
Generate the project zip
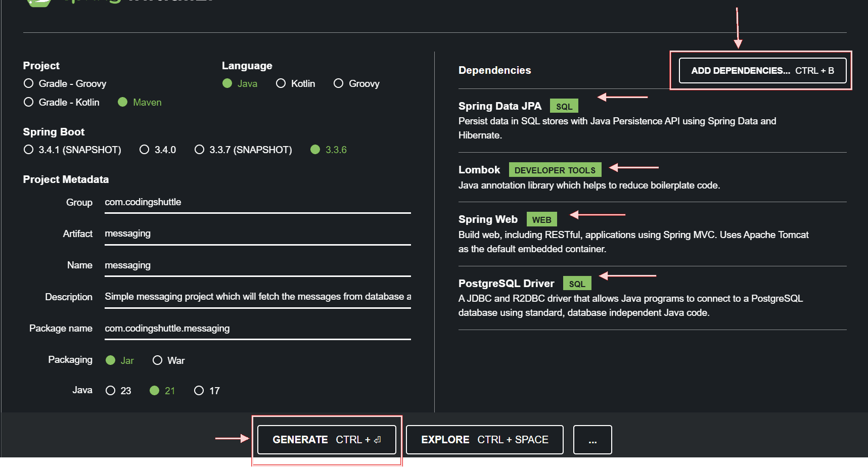pos(327,440)
